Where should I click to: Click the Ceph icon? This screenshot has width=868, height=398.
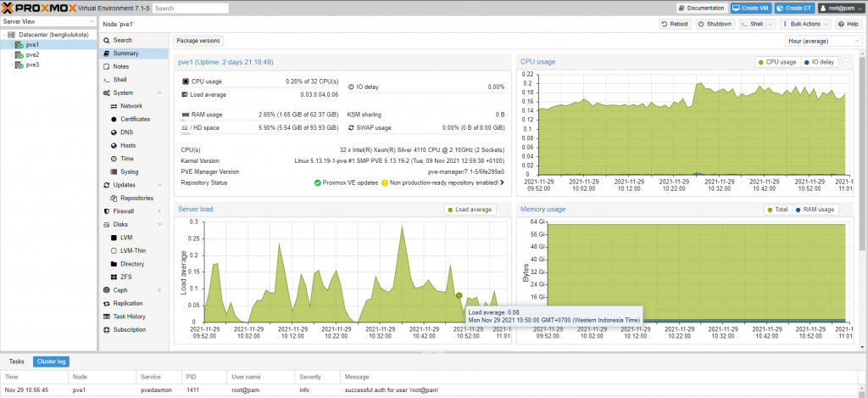[x=107, y=290]
